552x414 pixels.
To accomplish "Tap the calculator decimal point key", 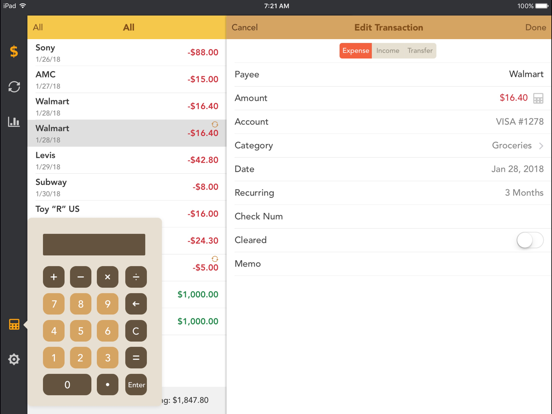I will click(x=108, y=384).
